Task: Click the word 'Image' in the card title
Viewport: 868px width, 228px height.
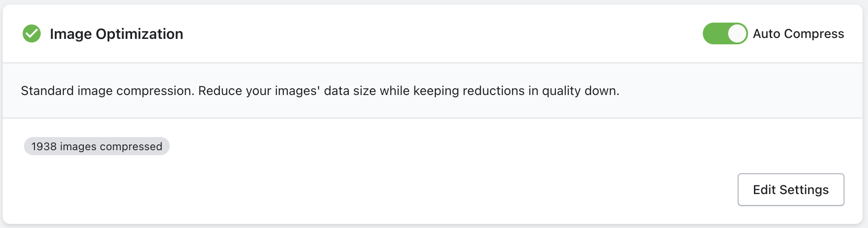Action: point(71,34)
